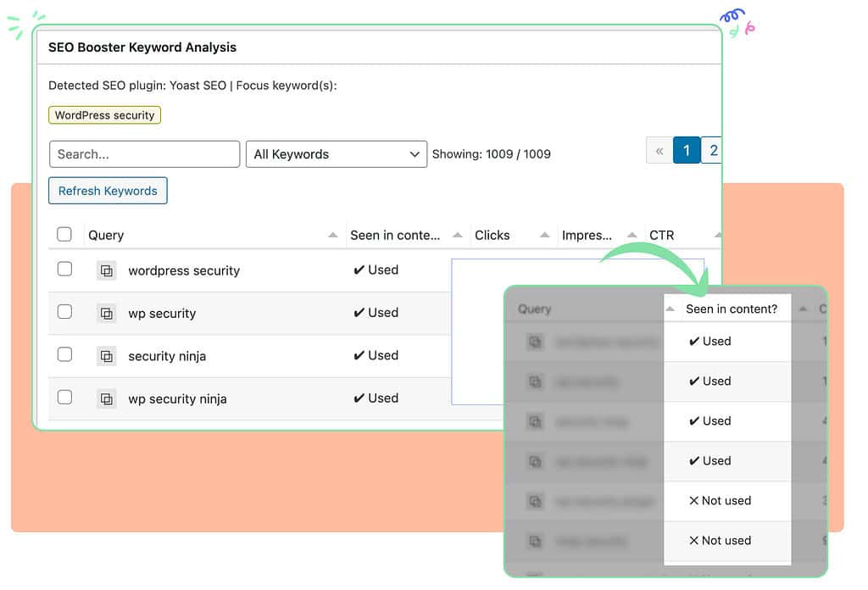868x590 pixels.
Task: Go to page 2 of results
Action: click(713, 151)
